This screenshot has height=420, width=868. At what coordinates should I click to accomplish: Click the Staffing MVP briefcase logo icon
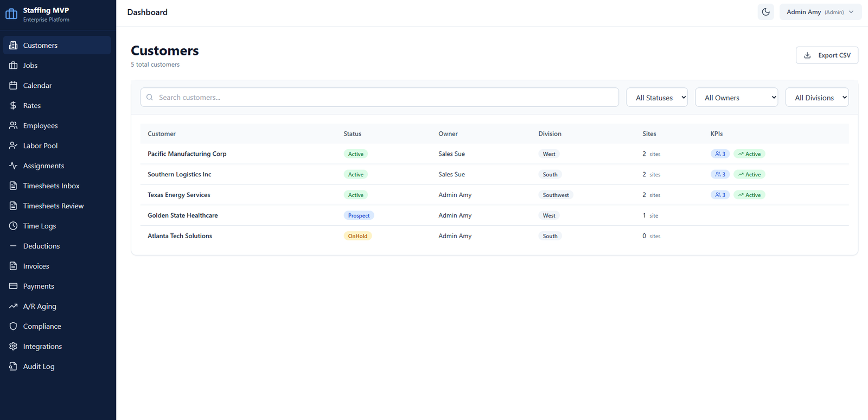(11, 14)
